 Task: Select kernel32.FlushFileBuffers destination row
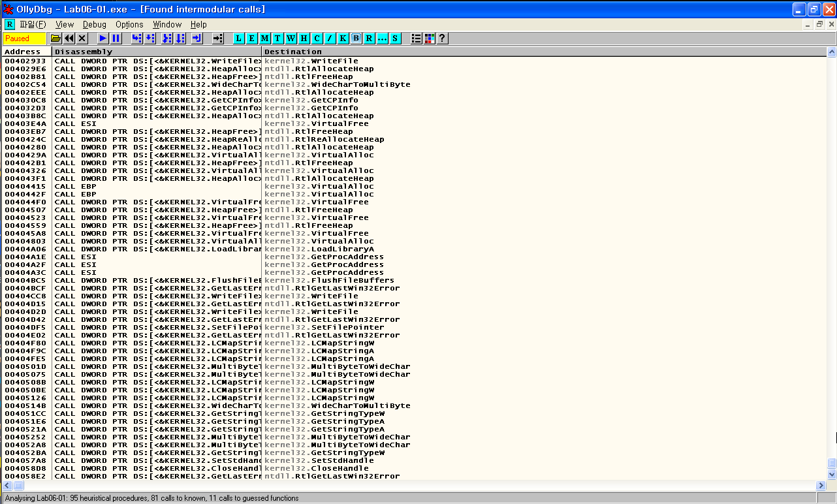414,280
